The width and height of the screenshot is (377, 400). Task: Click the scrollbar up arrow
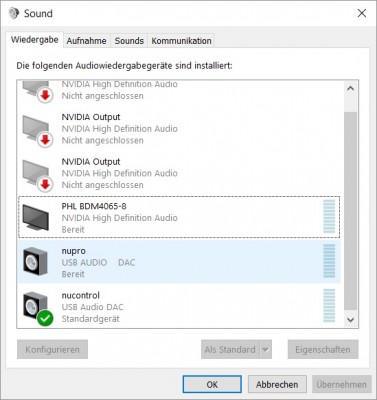pos(350,89)
